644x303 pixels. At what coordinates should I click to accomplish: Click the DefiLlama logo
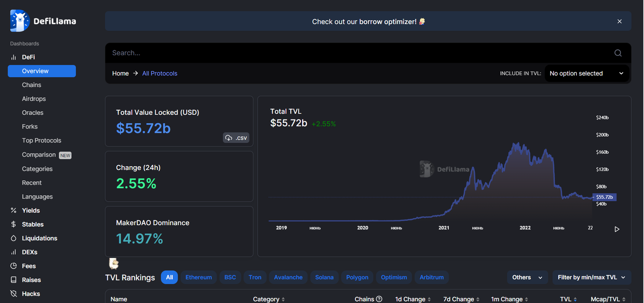[x=43, y=21]
